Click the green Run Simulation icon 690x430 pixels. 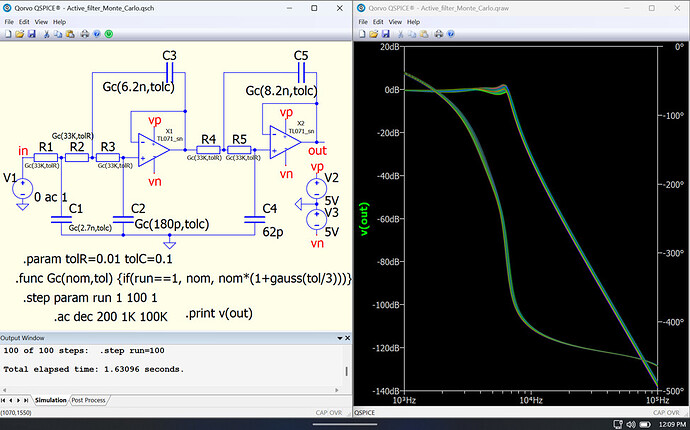pos(109,34)
